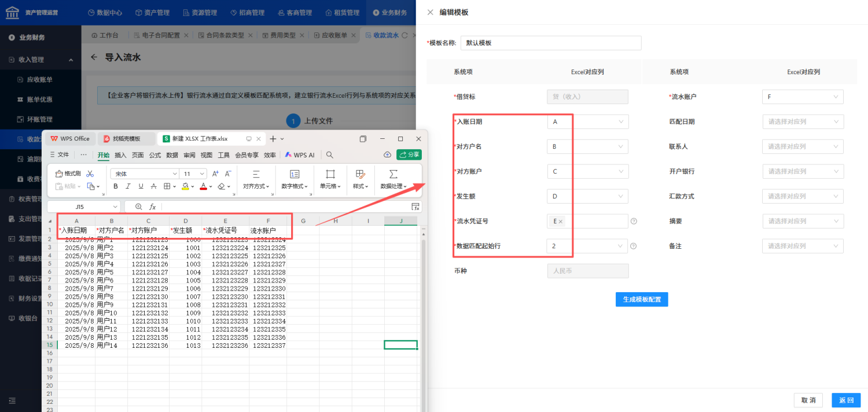Click the Insert Function fx icon
868x412 pixels.
[x=153, y=207]
